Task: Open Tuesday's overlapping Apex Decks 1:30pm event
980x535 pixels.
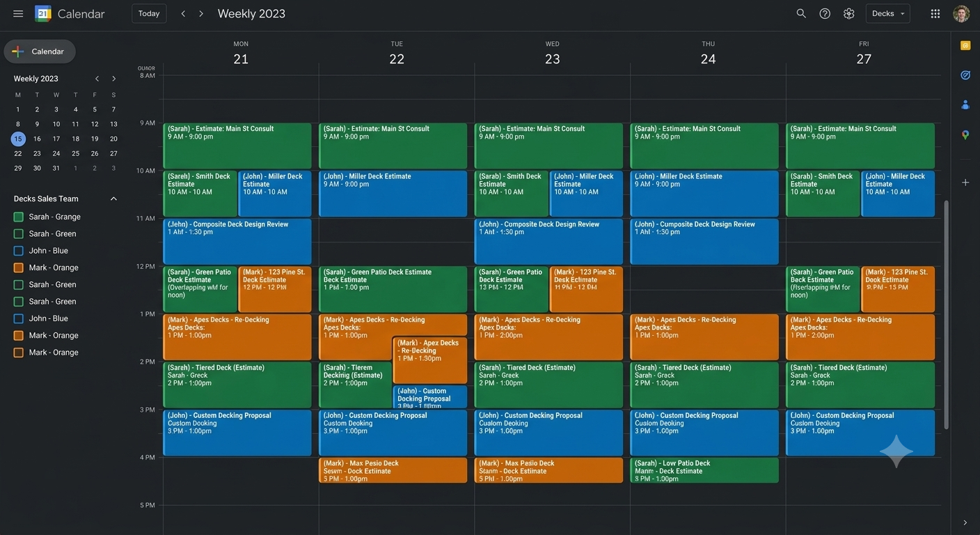Action: (x=430, y=361)
